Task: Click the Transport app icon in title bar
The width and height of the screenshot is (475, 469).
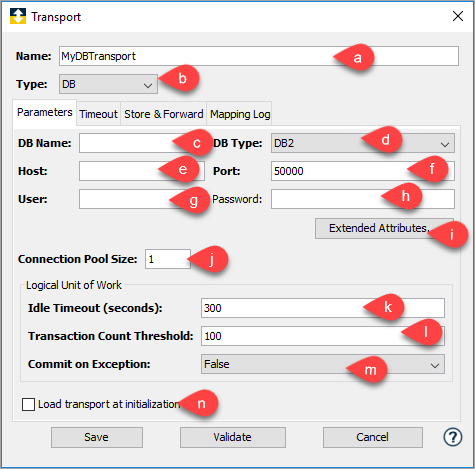Action: 18,16
